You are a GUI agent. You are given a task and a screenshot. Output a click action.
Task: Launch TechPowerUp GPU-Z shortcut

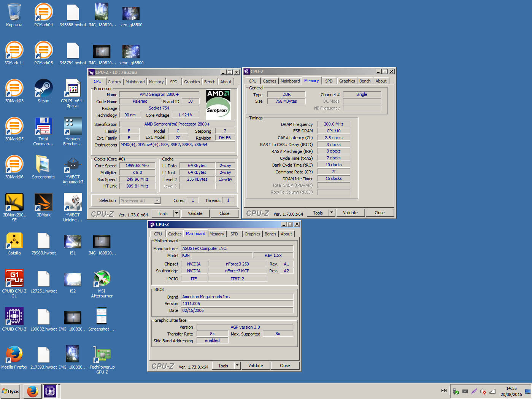pos(102,360)
